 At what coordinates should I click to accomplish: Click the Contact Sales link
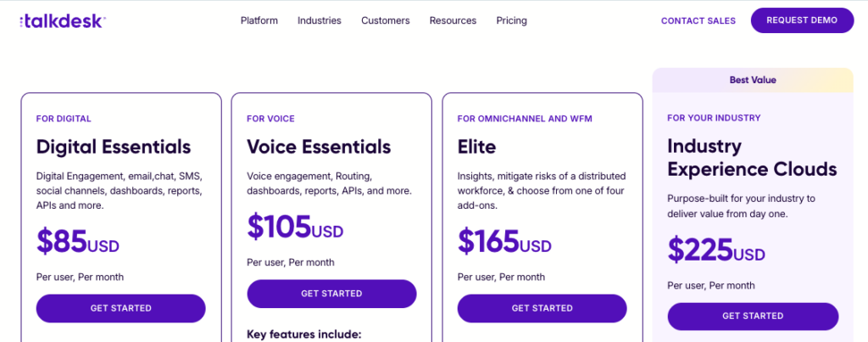pyautogui.click(x=698, y=21)
